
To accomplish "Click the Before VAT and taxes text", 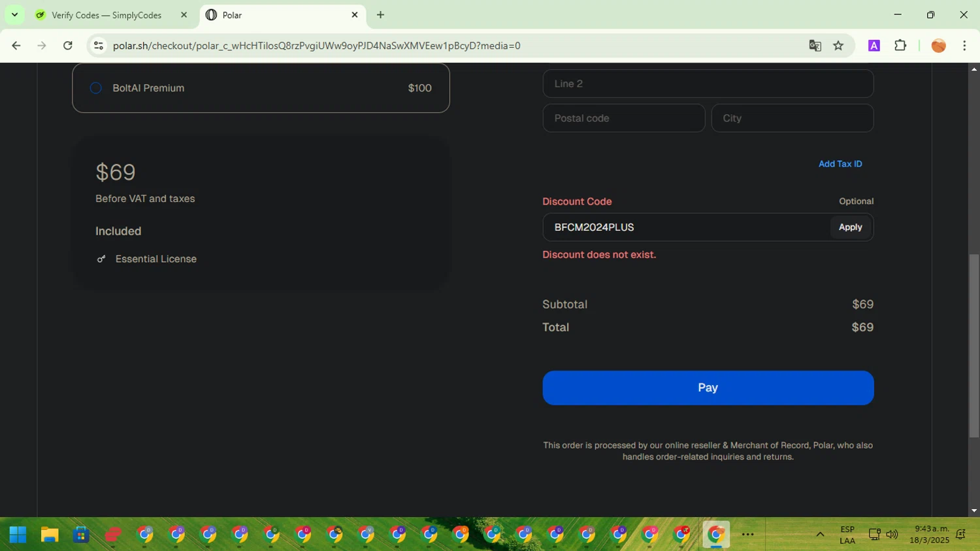I will point(145,199).
